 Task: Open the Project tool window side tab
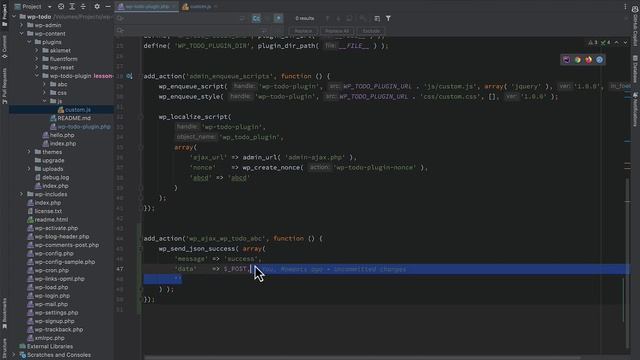pos(4,16)
